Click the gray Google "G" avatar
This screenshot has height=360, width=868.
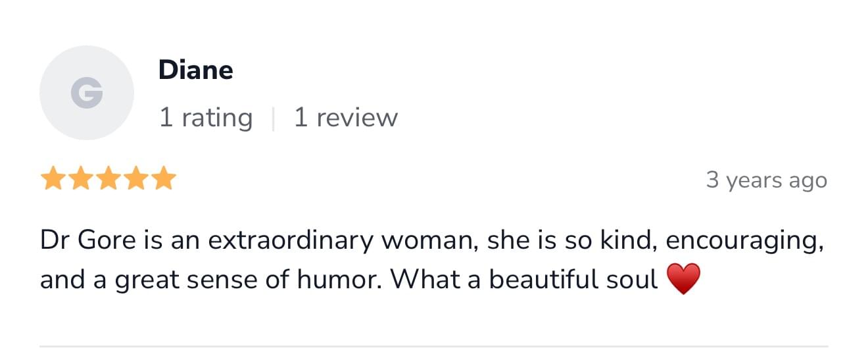pos(87,93)
